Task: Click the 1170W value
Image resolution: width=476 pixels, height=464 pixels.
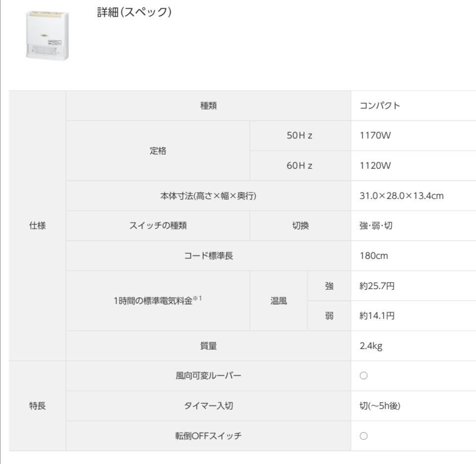Action: [x=375, y=136]
